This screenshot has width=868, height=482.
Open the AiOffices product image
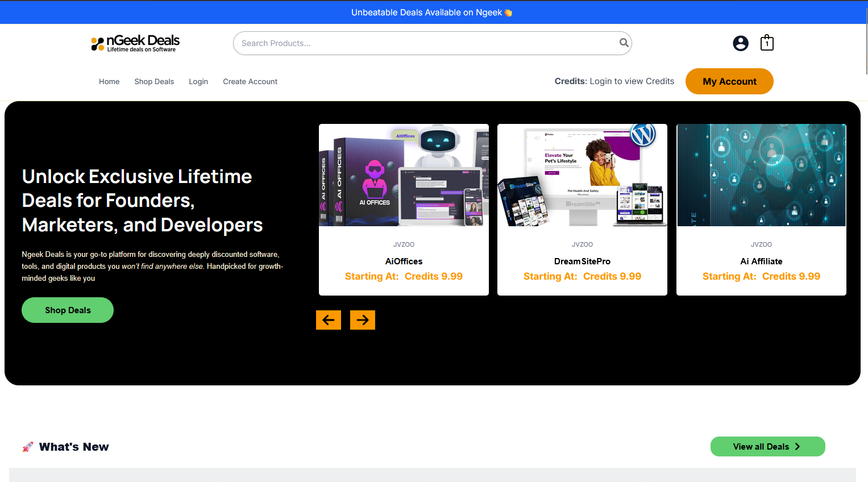pos(404,175)
